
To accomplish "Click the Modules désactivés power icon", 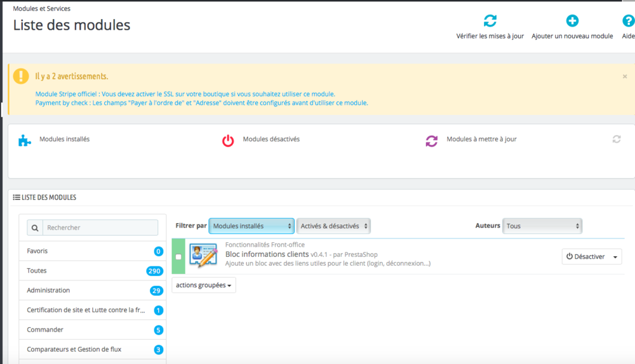I will tap(228, 140).
